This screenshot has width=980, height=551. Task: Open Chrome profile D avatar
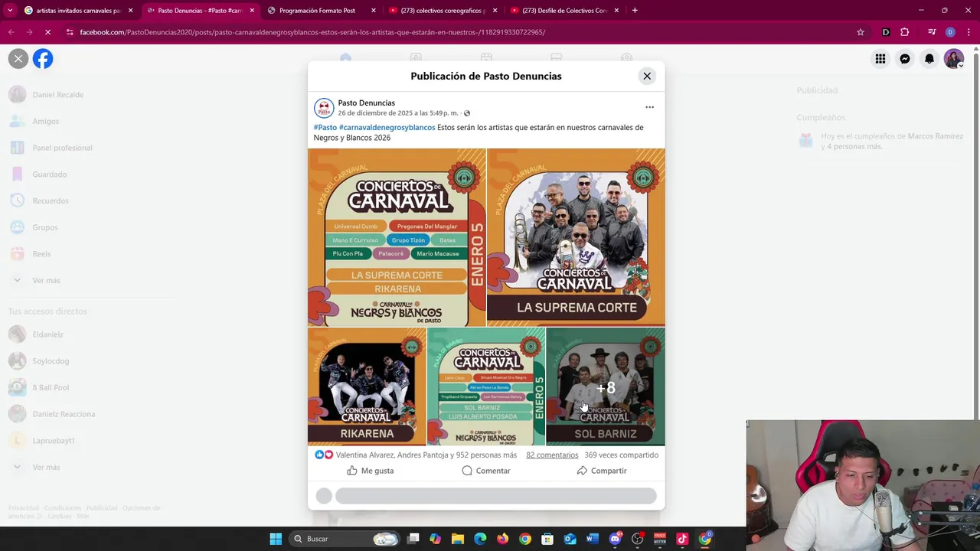pyautogui.click(x=950, y=32)
